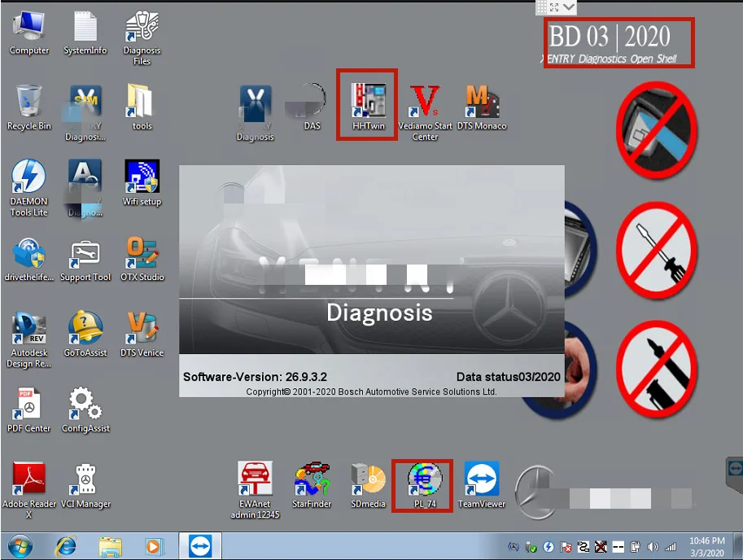Open DAEMON Tools Lite
This screenshot has width=743, height=560.
(29, 189)
